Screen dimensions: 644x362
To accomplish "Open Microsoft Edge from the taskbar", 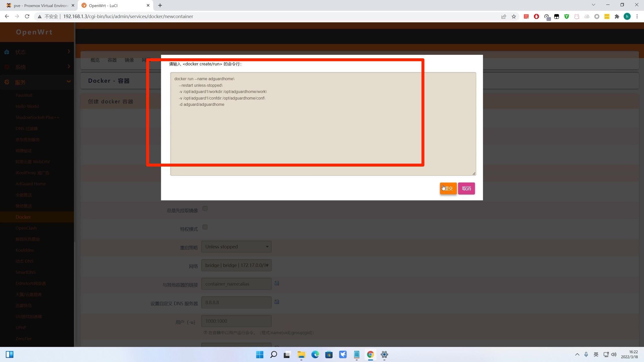I will [315, 354].
